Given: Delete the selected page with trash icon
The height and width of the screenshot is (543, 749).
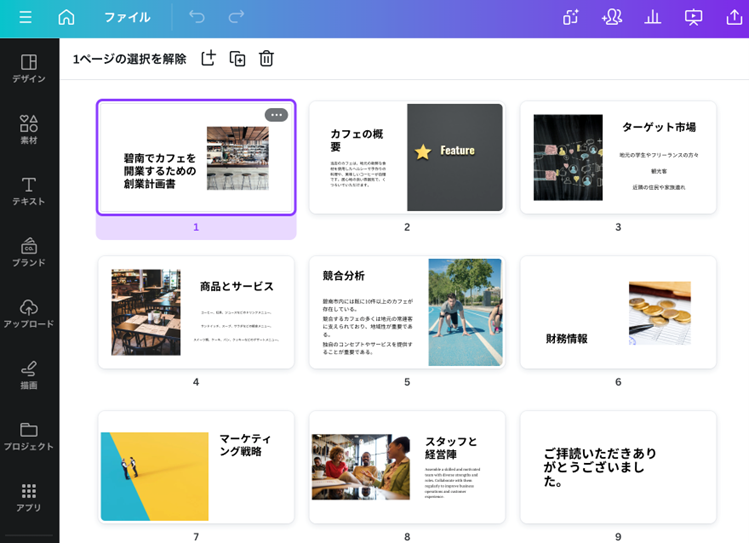Looking at the screenshot, I should point(266,58).
